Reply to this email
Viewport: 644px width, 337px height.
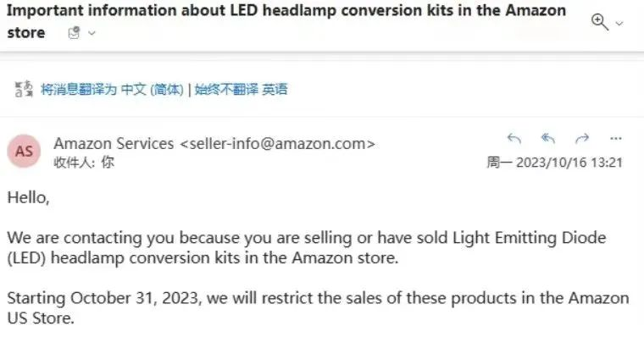pos(514,139)
